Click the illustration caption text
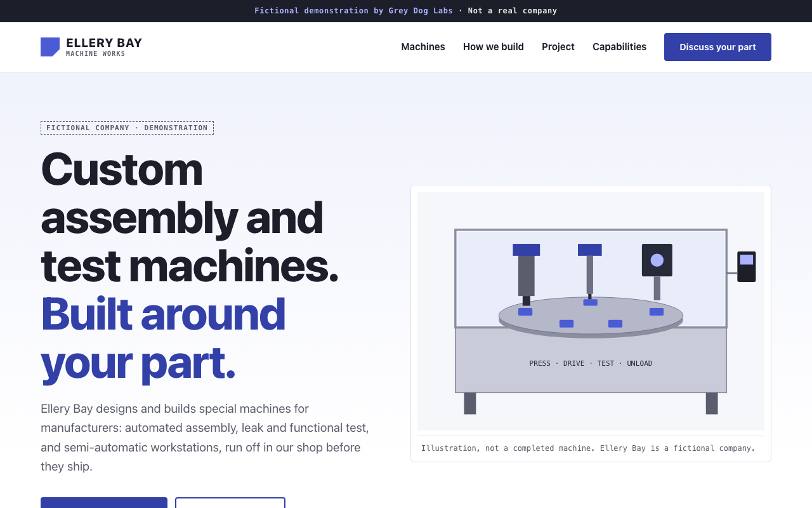Screen dimensions: 812x508 click(588, 448)
